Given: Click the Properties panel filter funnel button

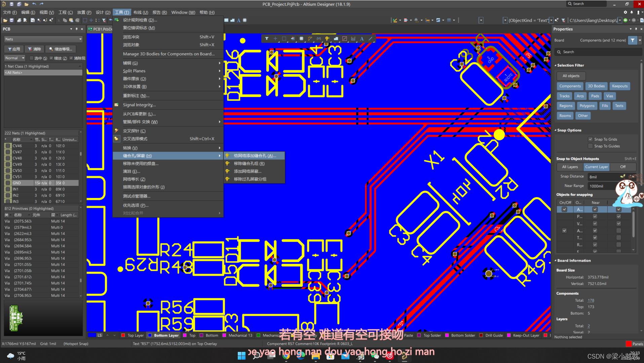Looking at the screenshot, I should click(x=633, y=40).
